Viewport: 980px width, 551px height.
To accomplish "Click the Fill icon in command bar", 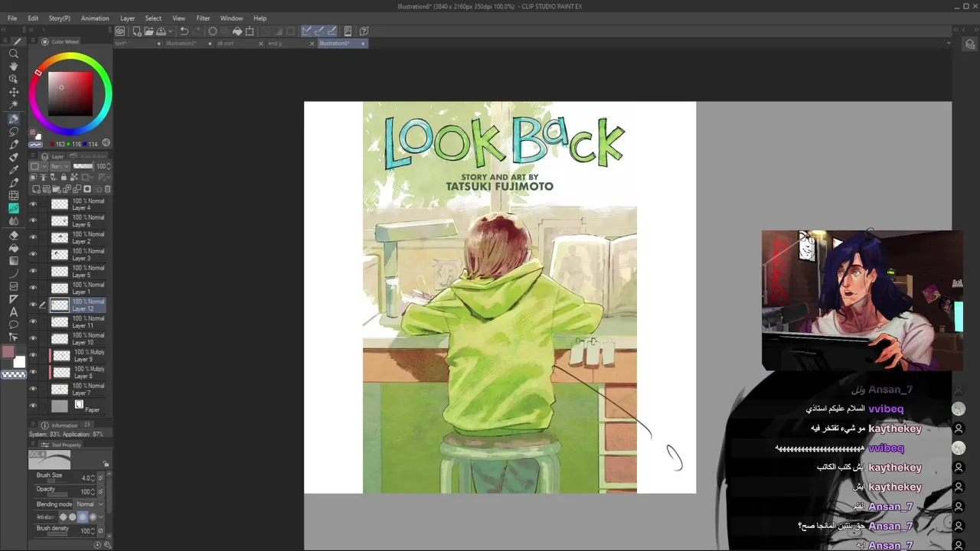I will (x=237, y=31).
